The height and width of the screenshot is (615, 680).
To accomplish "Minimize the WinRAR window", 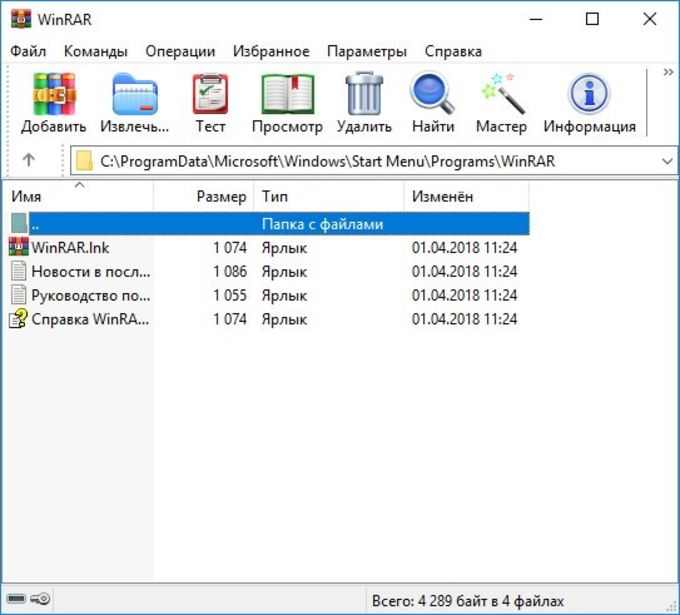I will pyautogui.click(x=536, y=19).
